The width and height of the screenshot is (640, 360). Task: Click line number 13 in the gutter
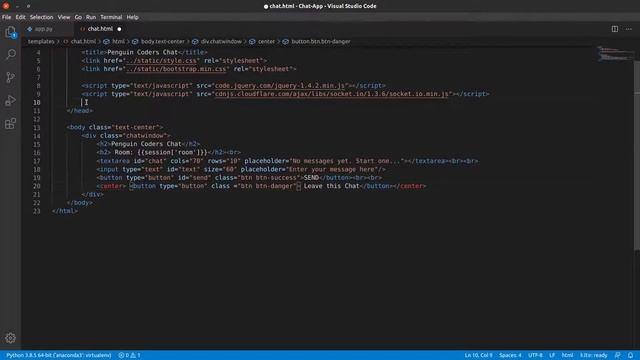coord(37,127)
